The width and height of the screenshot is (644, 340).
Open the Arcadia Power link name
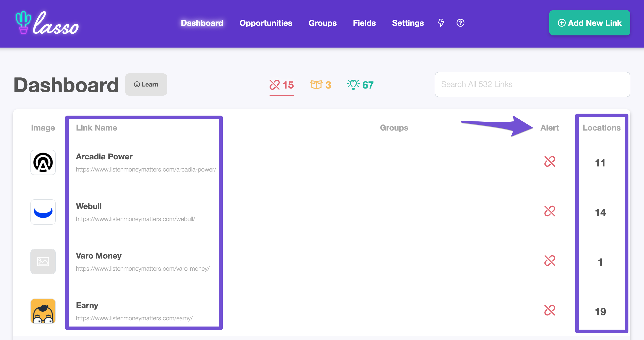click(x=104, y=157)
